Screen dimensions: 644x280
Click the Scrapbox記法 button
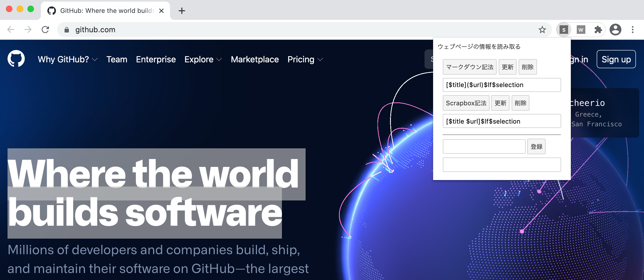point(466,103)
